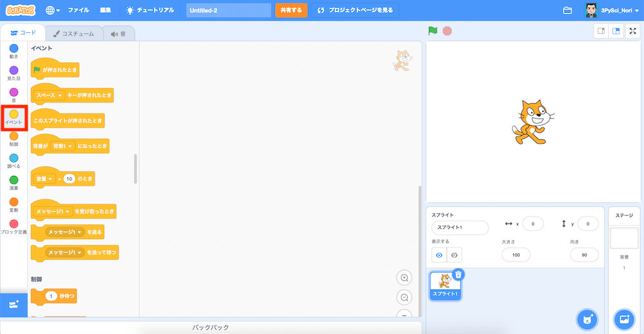
Task: Switch to the コスチューム tab
Action: (73, 34)
